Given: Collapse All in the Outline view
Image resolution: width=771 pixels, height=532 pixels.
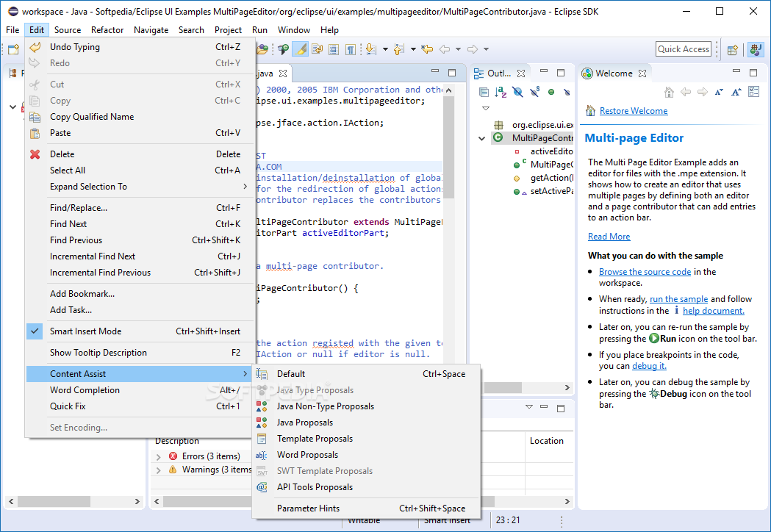Looking at the screenshot, I should tap(484, 92).
